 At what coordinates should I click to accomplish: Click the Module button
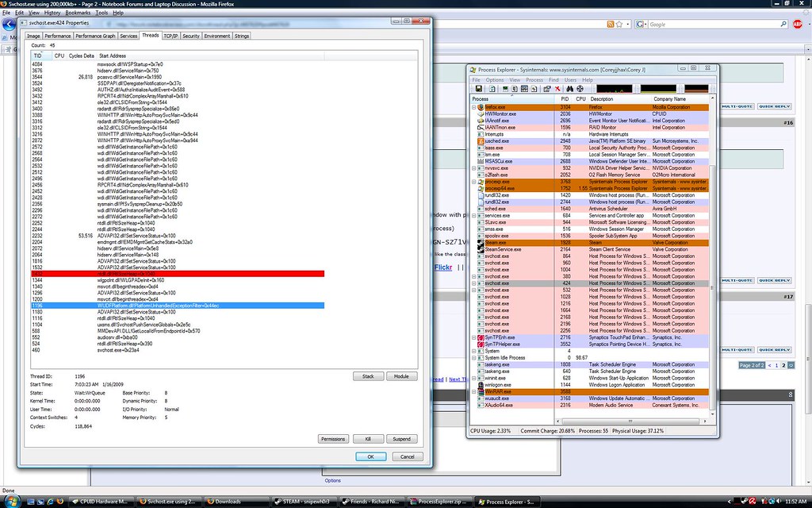[x=401, y=376]
